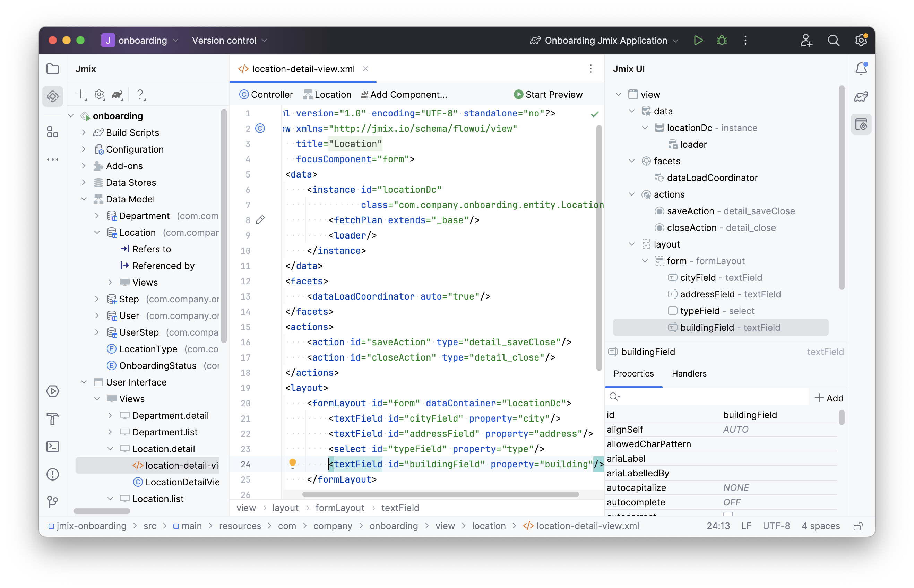Open the Notifications bell icon
914x588 pixels.
861,69
